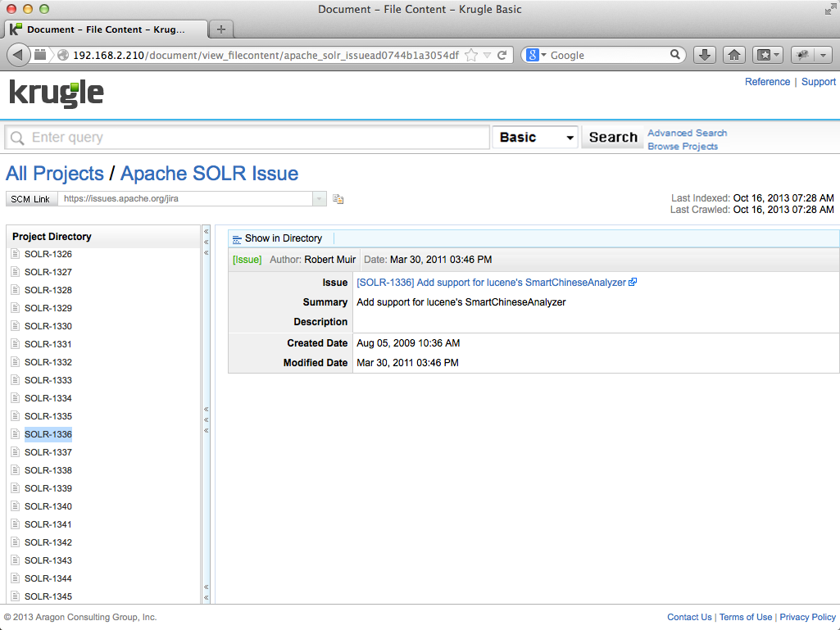The height and width of the screenshot is (630, 840).
Task: Open Terms of Use footer link
Action: [x=745, y=617]
